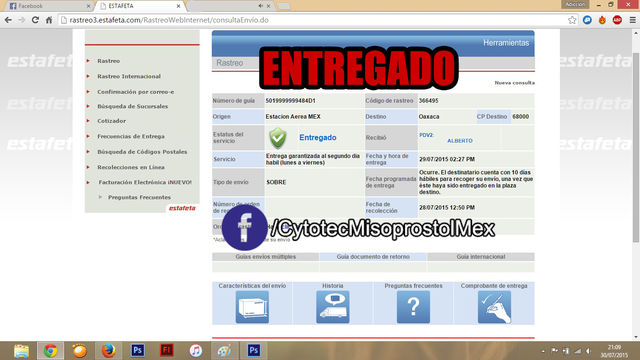Click the destination Oaxaca
The height and width of the screenshot is (360, 640).
point(429,117)
